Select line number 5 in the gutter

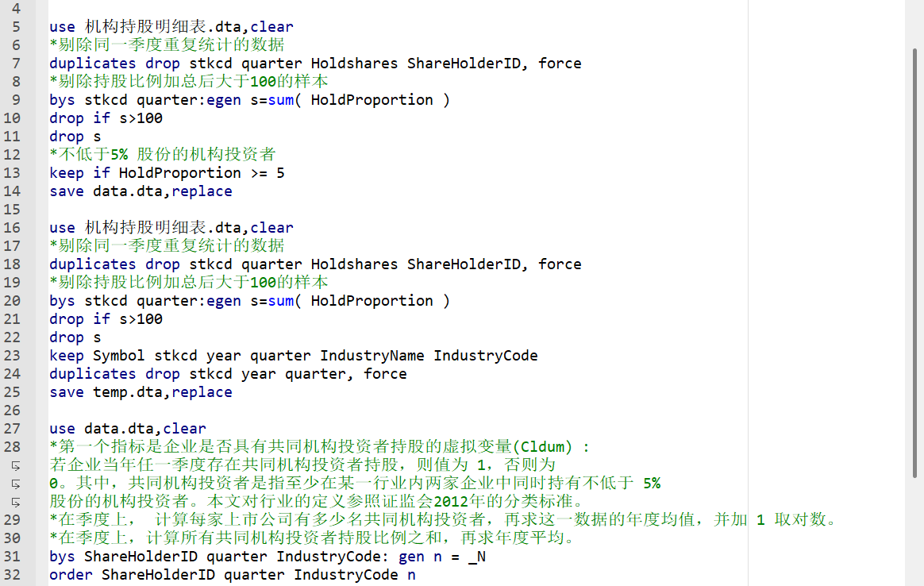pyautogui.click(x=17, y=27)
